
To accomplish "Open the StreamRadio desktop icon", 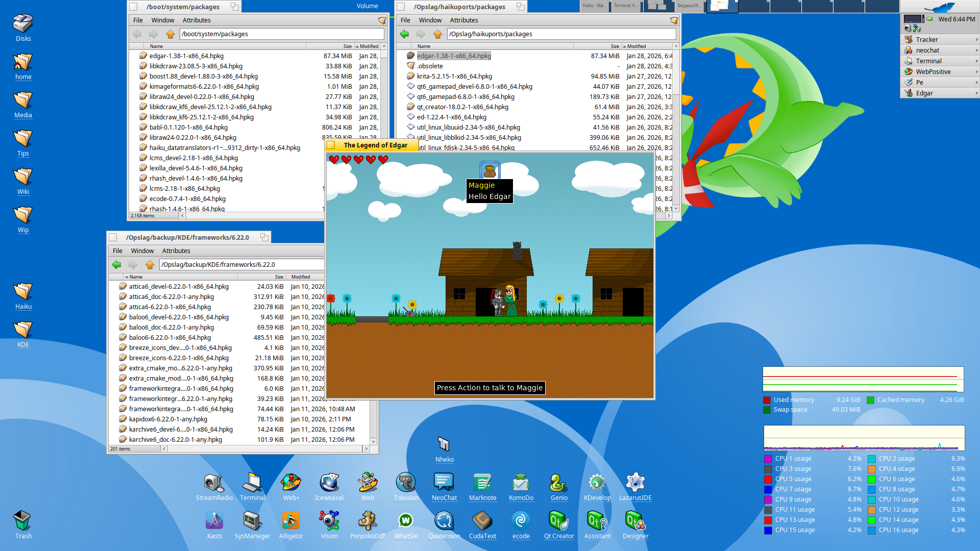I will pyautogui.click(x=214, y=483).
